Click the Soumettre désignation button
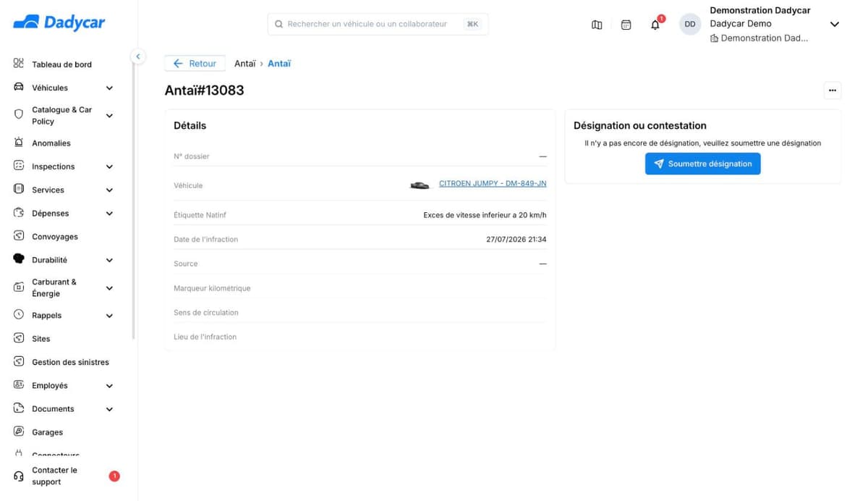This screenshot has height=501, width=868. tap(702, 164)
